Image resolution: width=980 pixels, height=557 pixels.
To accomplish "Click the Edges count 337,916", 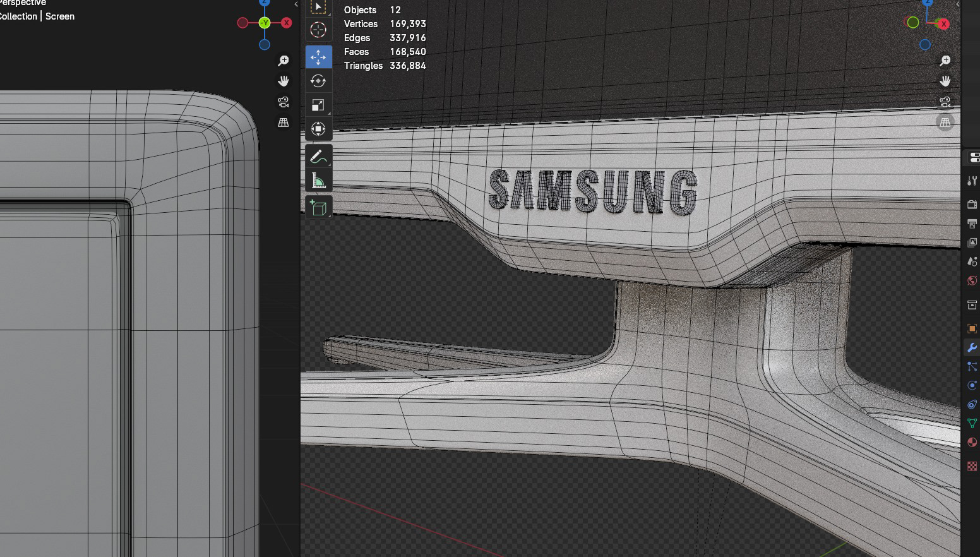I will pyautogui.click(x=408, y=38).
